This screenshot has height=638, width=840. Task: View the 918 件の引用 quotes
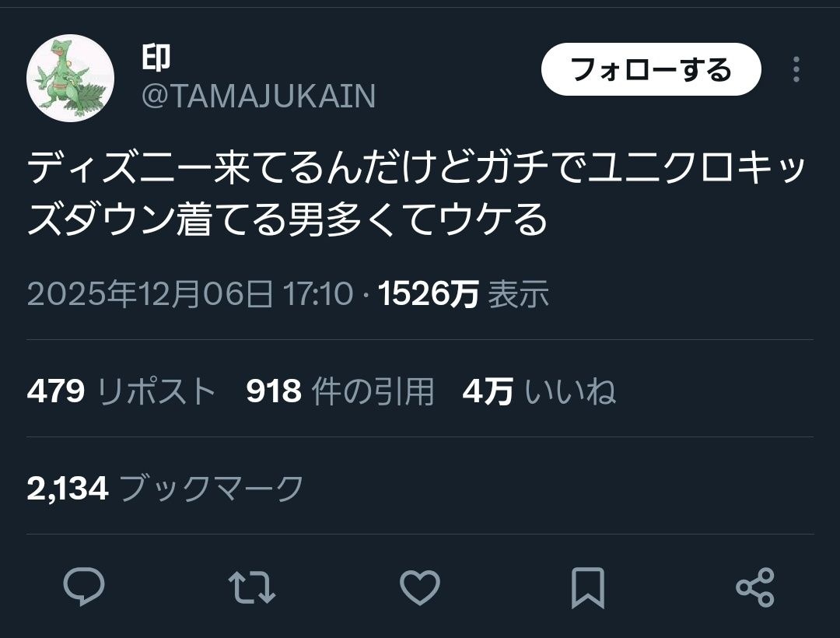tap(340, 391)
